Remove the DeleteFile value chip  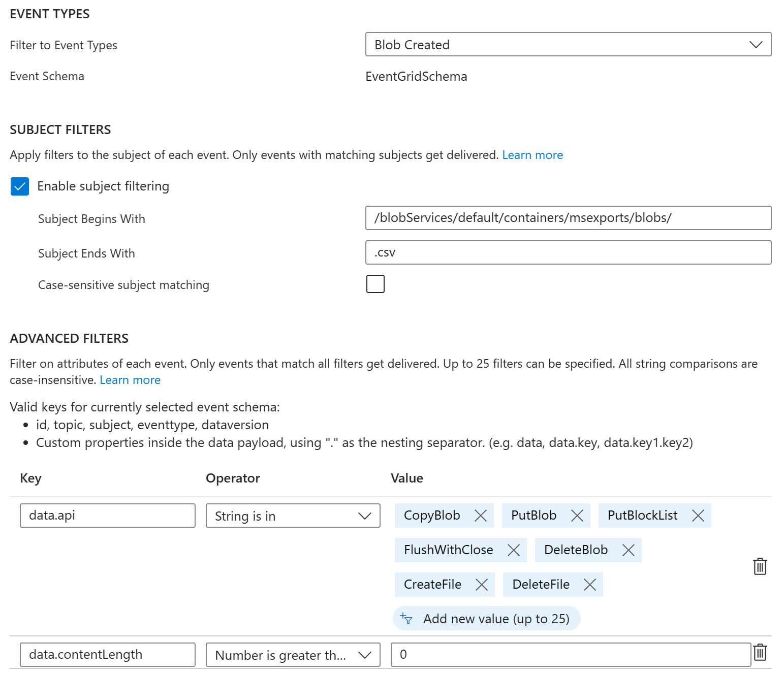(590, 584)
